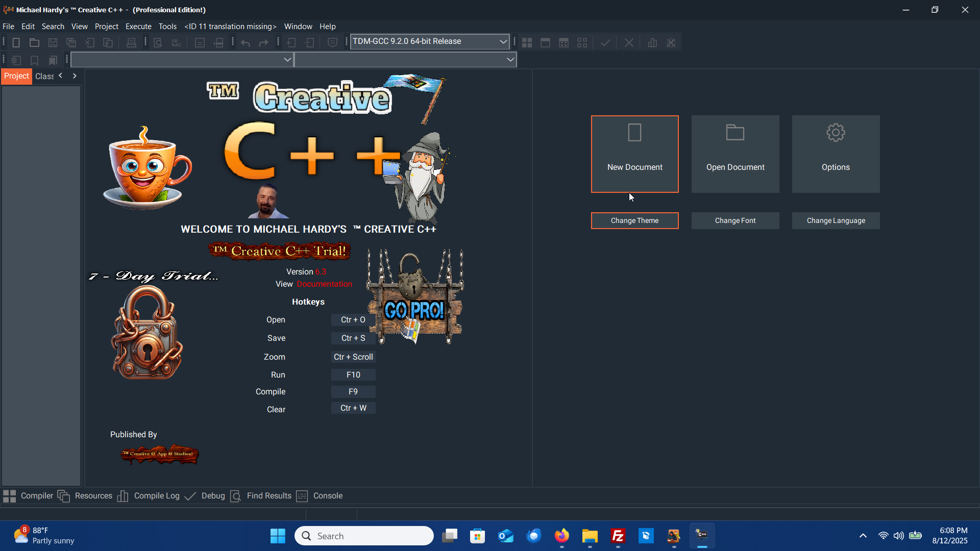
Task: Click the profile bar chart toolbar icon
Action: coord(652,43)
